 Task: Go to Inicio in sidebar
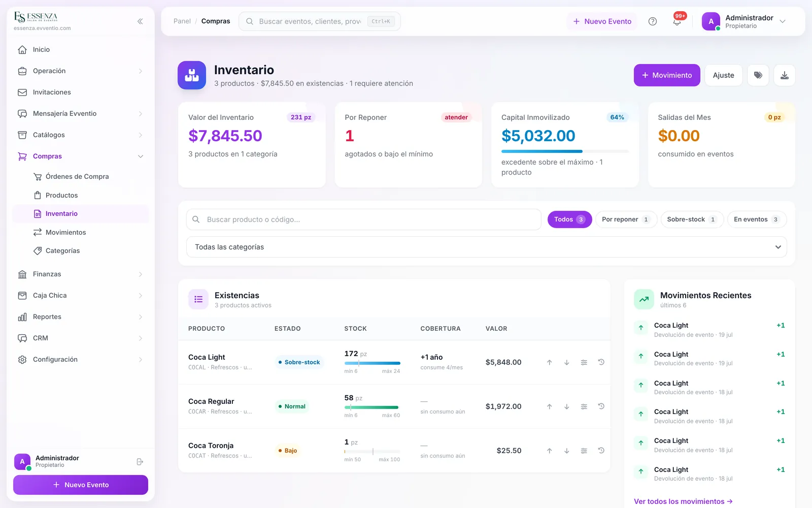click(x=81, y=50)
